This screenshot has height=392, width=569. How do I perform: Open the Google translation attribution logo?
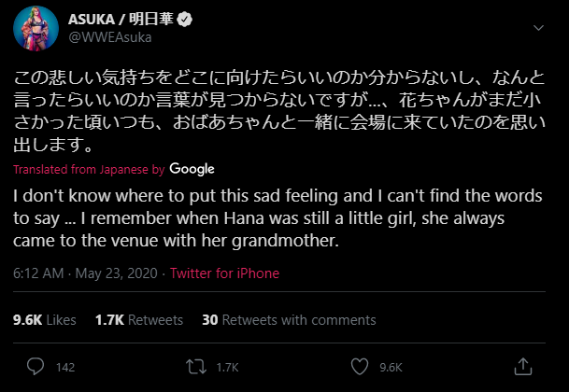click(x=192, y=169)
